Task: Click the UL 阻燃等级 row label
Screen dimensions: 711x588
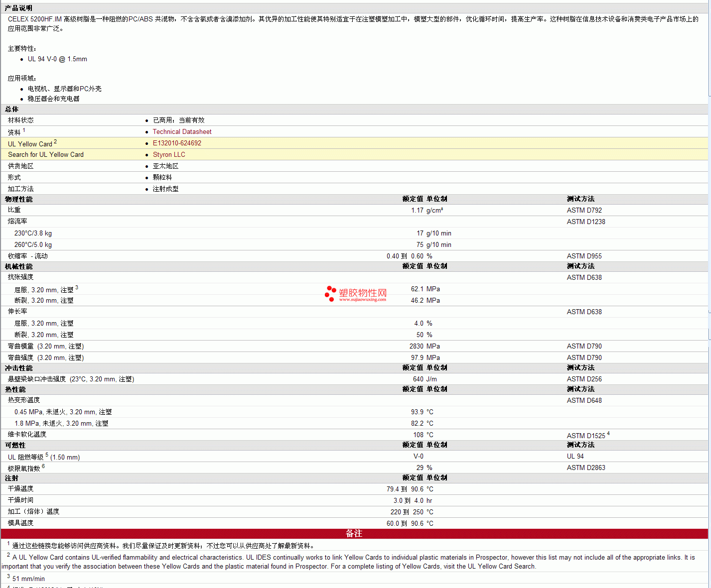Action: click(44, 457)
